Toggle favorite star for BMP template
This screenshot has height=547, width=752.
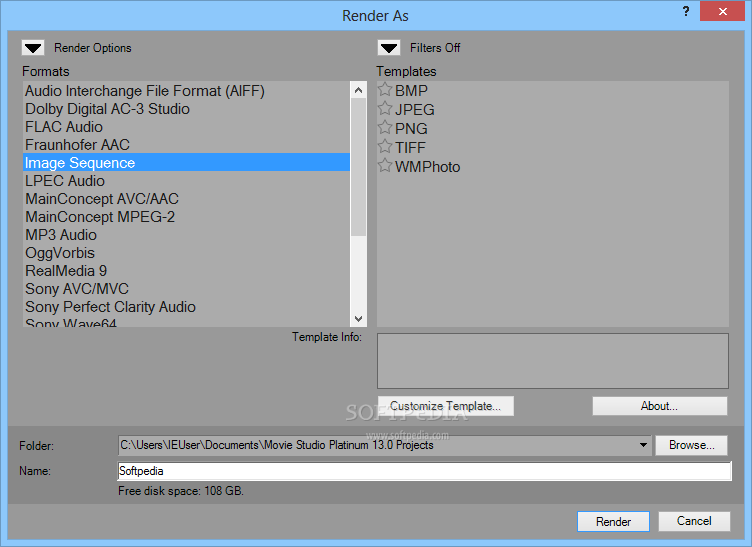(x=385, y=89)
